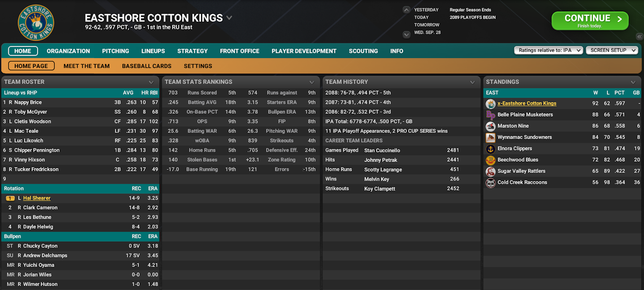Open the Front Office menu
This screenshot has height=290, width=644.
[x=240, y=51]
